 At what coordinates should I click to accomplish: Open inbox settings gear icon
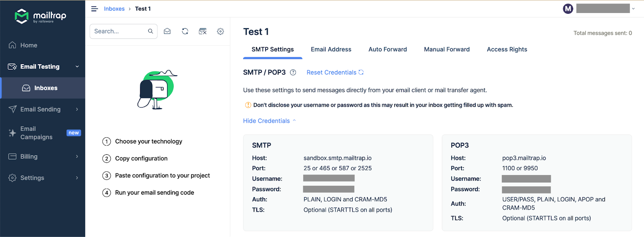click(x=220, y=31)
